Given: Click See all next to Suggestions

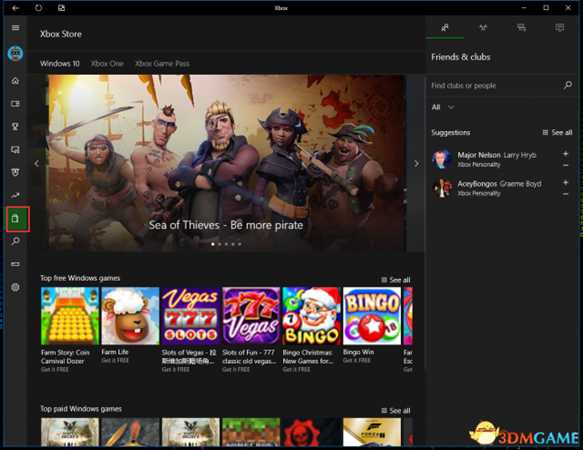Looking at the screenshot, I should [x=557, y=132].
